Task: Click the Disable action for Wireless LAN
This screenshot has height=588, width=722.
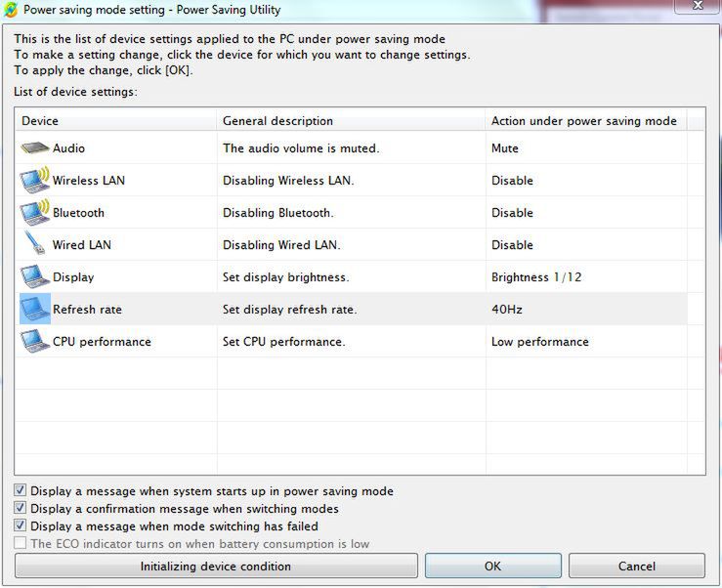Action: pyautogui.click(x=512, y=181)
